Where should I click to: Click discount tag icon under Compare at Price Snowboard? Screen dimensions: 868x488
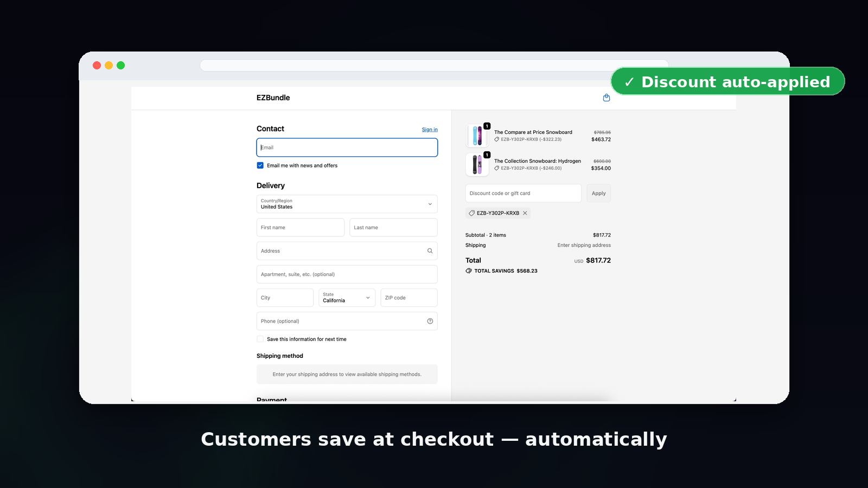(x=496, y=139)
